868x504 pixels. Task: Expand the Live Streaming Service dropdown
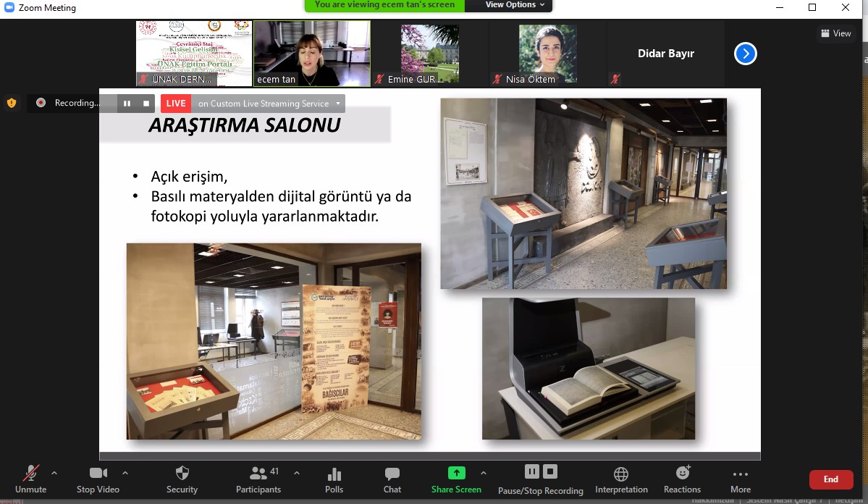click(x=338, y=104)
